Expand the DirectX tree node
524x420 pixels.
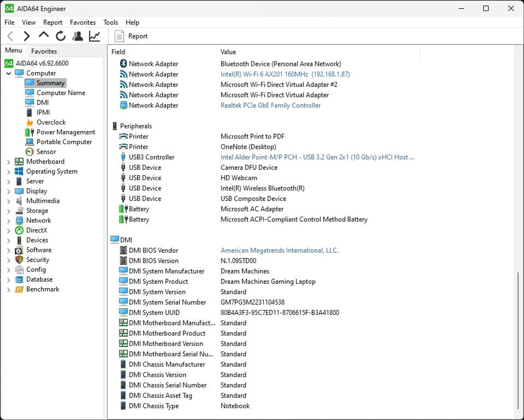tap(9, 231)
